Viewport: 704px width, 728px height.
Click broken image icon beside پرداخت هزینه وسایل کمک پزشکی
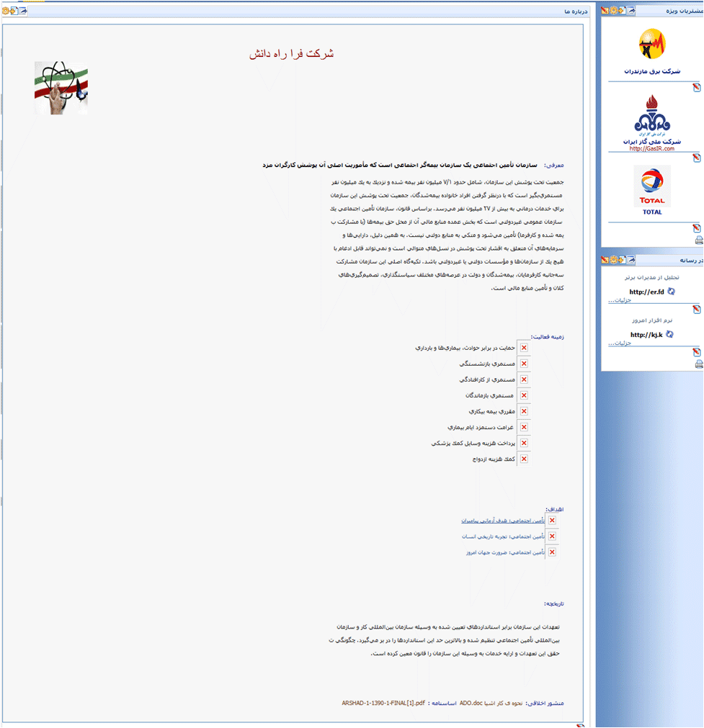(x=524, y=443)
